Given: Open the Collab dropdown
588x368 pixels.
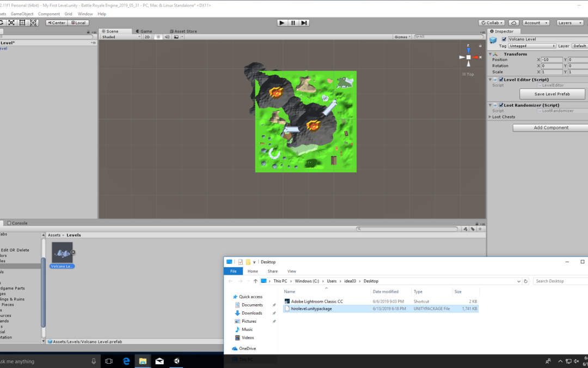Looking at the screenshot, I should coord(492,23).
